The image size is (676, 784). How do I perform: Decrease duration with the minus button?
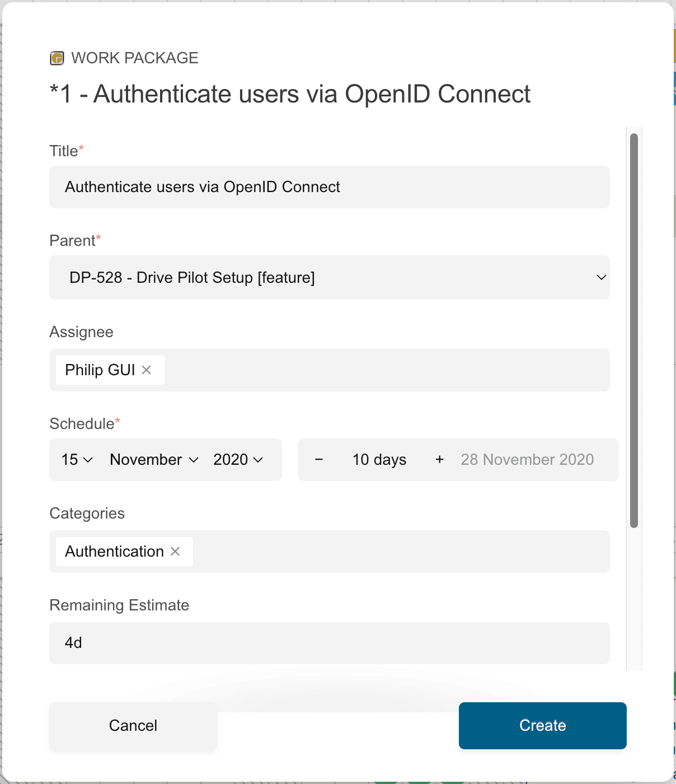319,460
